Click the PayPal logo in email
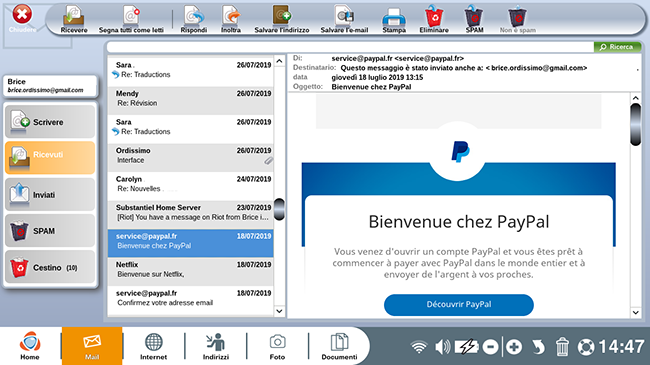This screenshot has width=650, height=365. (x=460, y=151)
